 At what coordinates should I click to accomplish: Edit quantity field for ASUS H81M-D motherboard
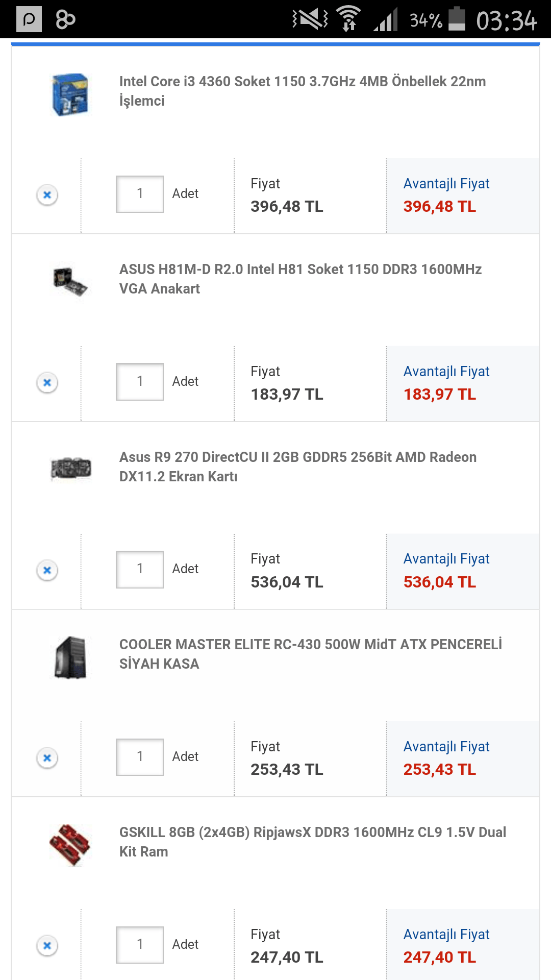click(140, 382)
